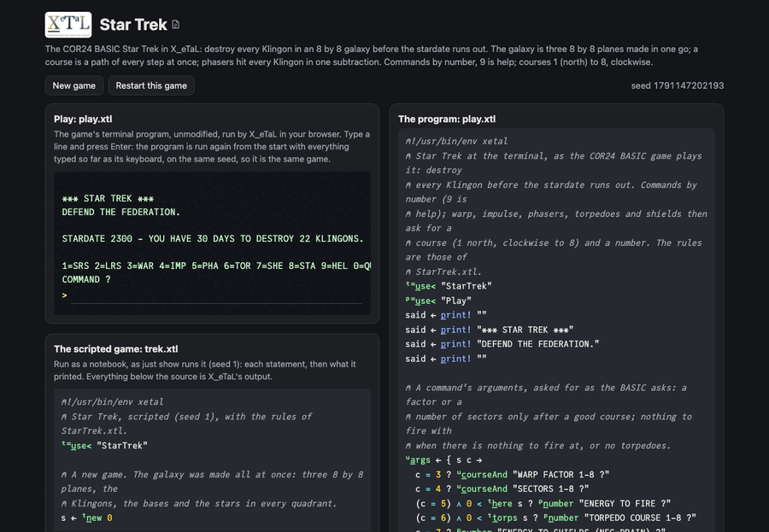Click the "Play: play.xtl" panel heading
Viewport: 769px width, 532px height.
[83, 120]
